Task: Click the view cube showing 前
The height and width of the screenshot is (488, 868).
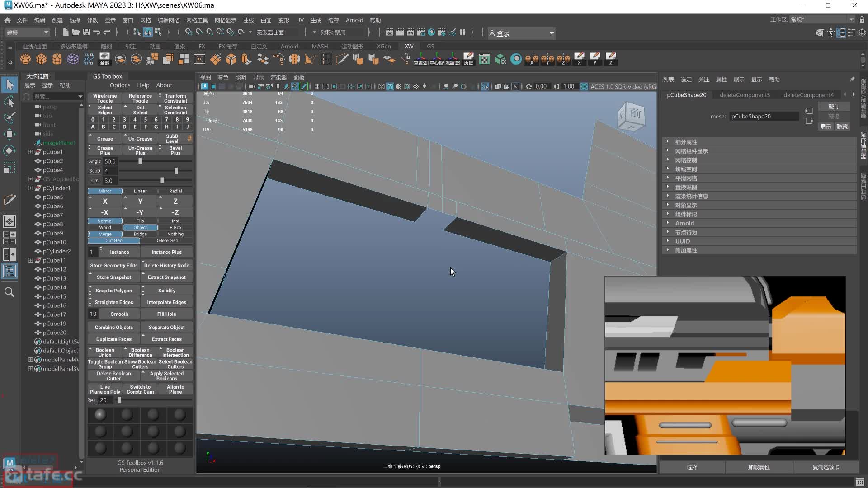Action: pyautogui.click(x=631, y=116)
